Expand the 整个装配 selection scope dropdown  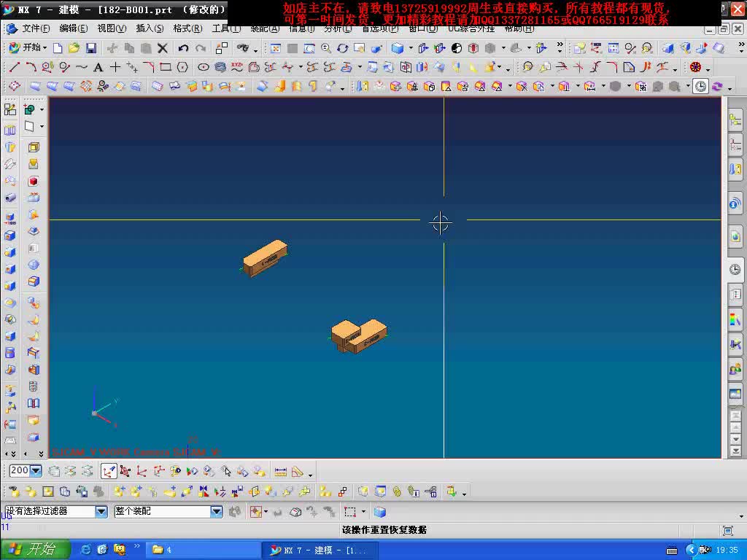click(217, 511)
